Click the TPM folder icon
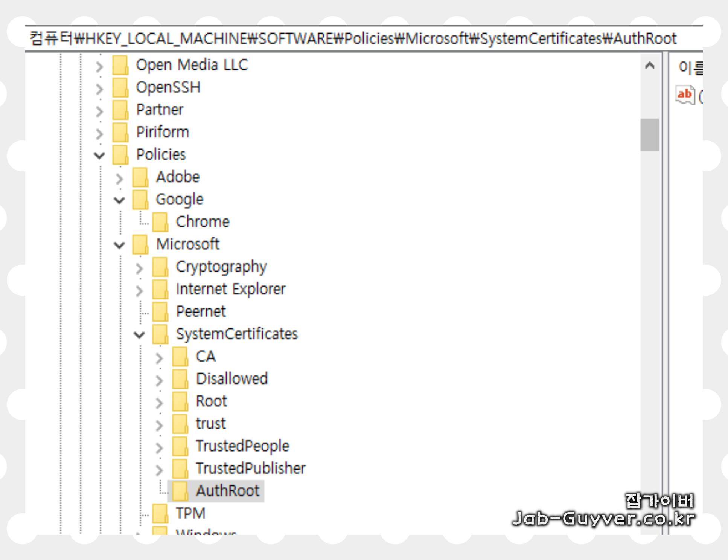Screen dimensions: 728x560 160,513
